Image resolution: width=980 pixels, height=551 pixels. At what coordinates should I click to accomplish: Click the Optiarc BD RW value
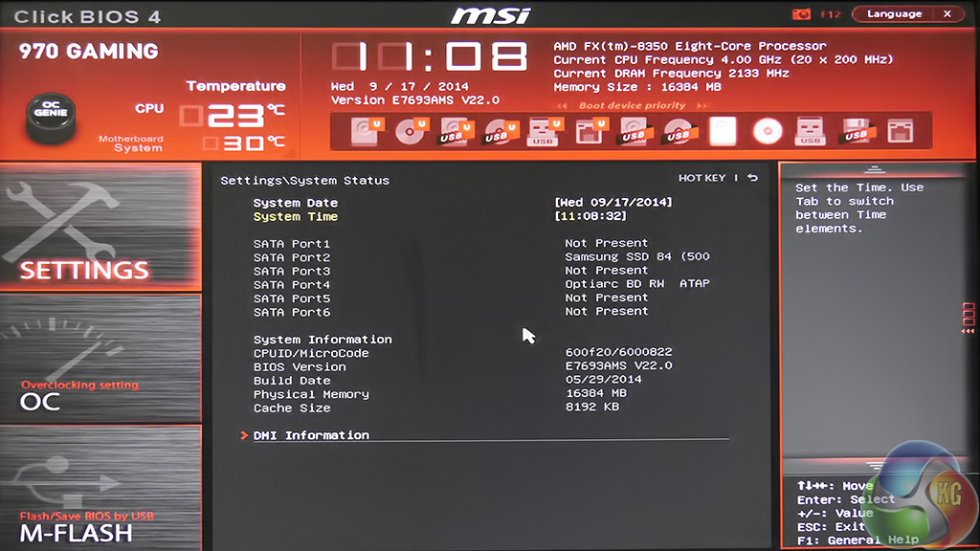(636, 283)
